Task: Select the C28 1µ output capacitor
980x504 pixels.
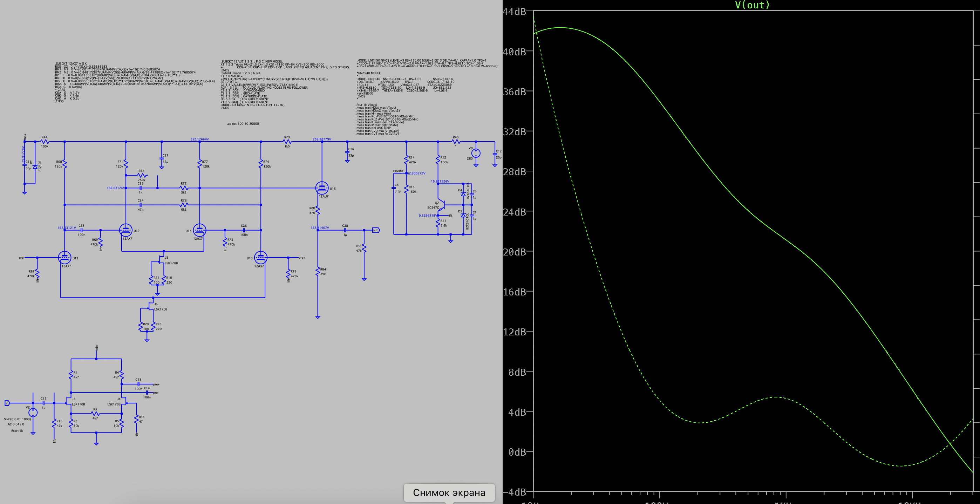Action: click(x=345, y=230)
